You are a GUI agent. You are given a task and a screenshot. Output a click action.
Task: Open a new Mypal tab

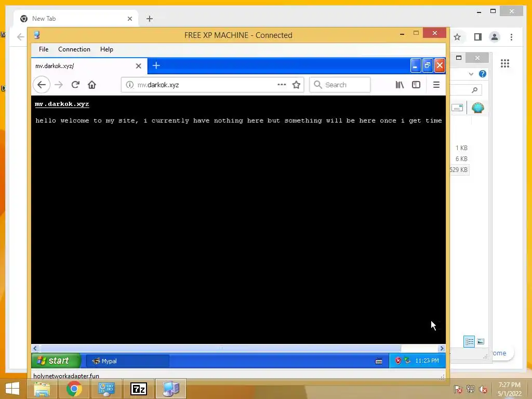click(156, 65)
